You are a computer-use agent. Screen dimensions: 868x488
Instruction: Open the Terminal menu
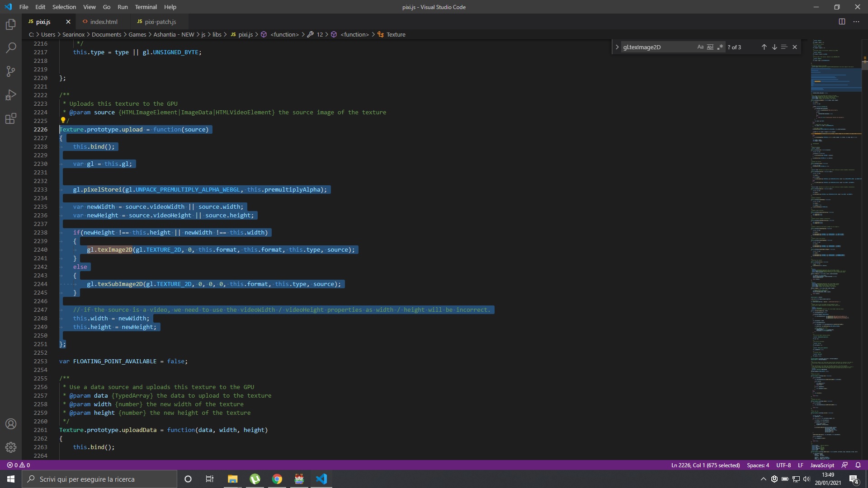click(146, 7)
